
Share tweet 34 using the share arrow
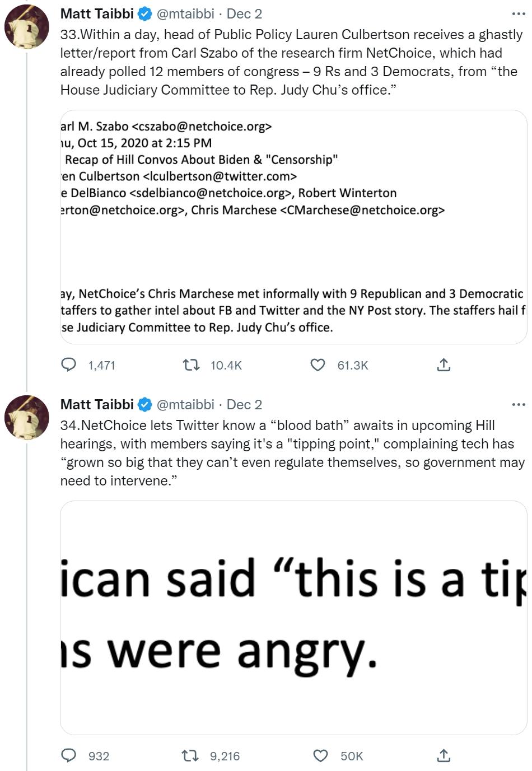[x=444, y=756]
